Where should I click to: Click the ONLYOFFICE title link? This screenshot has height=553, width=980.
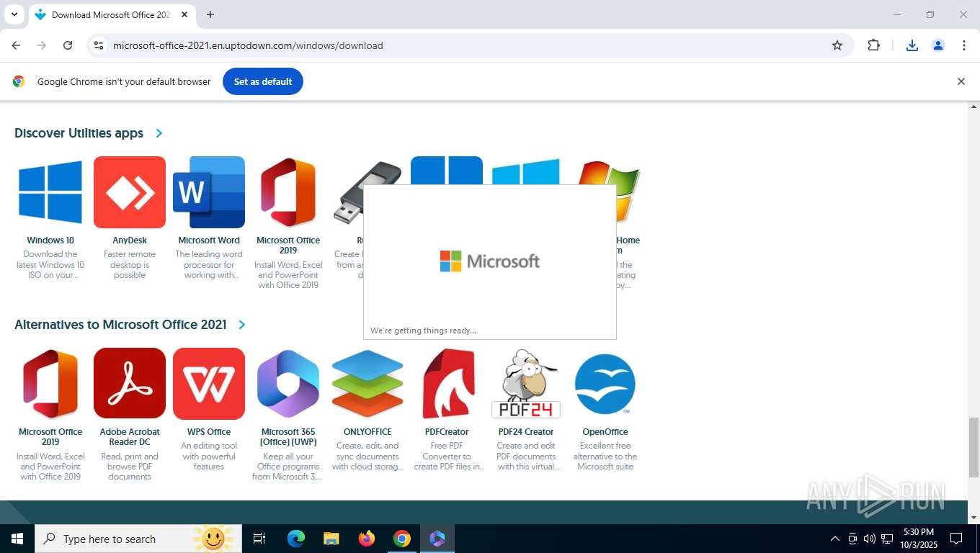[367, 432]
